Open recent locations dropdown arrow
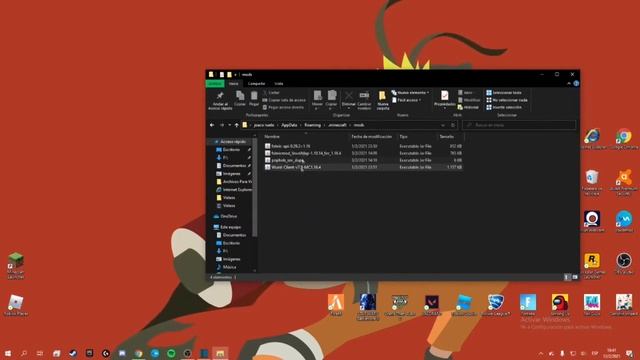 click(229, 125)
